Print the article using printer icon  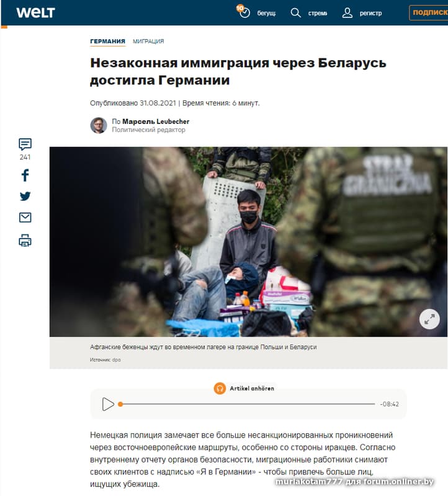point(25,241)
